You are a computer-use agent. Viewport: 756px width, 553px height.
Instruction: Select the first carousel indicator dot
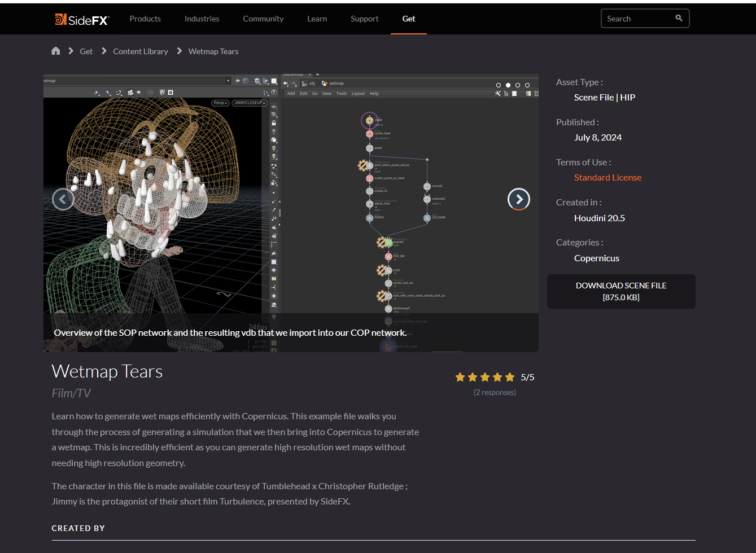point(499,85)
